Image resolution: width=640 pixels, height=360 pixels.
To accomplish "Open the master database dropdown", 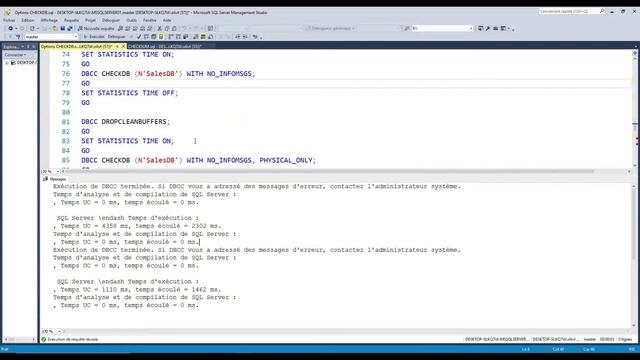I will (76, 37).
